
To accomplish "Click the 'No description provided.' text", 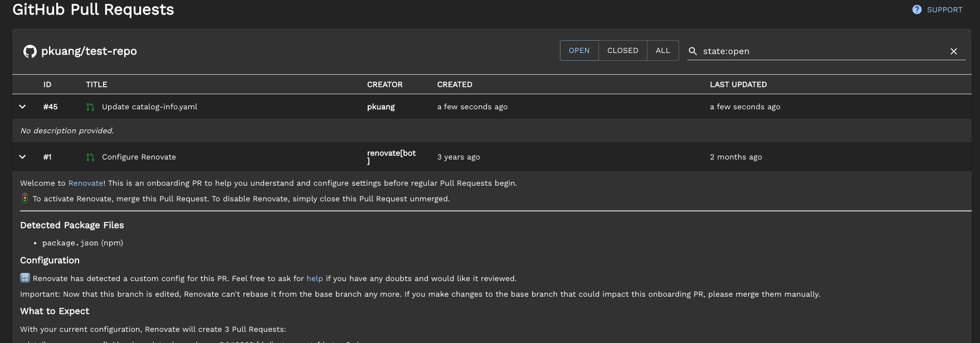I will point(67,131).
